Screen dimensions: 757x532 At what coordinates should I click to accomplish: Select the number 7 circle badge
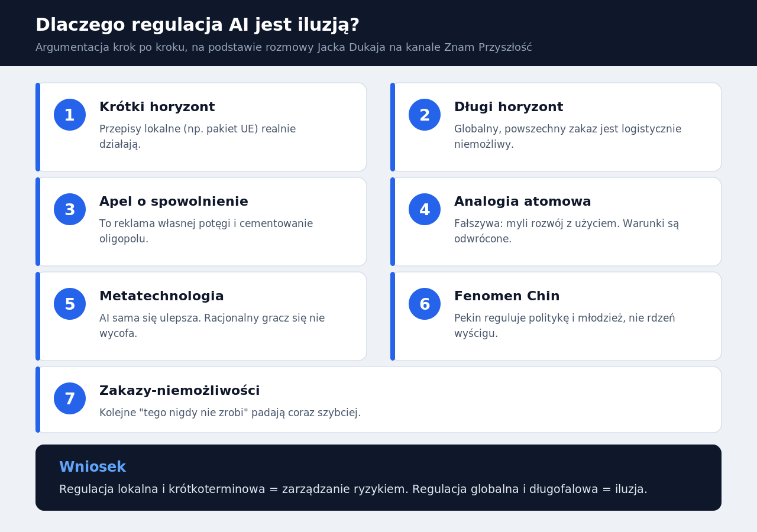click(x=70, y=398)
